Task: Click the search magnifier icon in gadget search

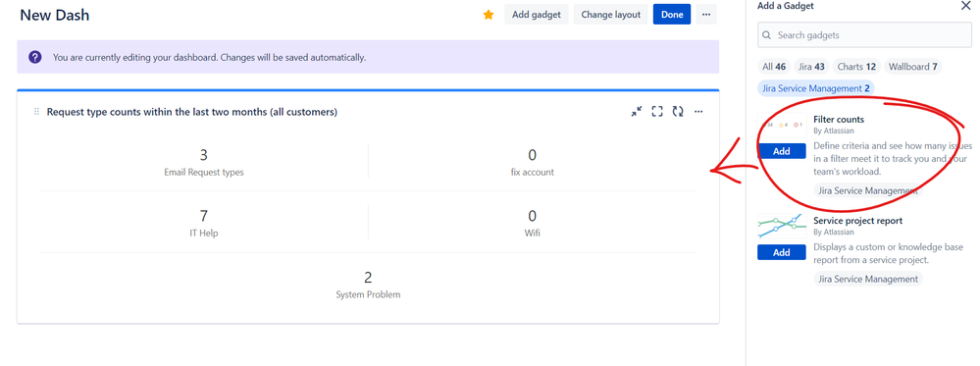Action: tap(768, 35)
